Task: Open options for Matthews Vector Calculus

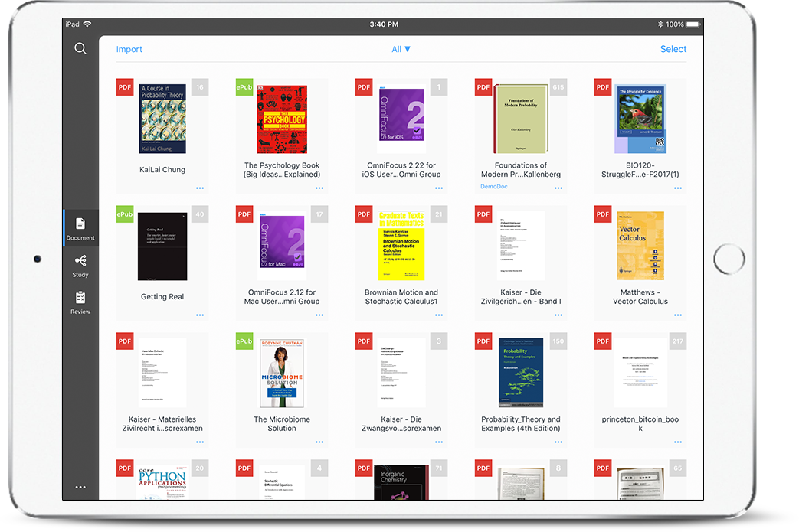Action: click(x=678, y=315)
